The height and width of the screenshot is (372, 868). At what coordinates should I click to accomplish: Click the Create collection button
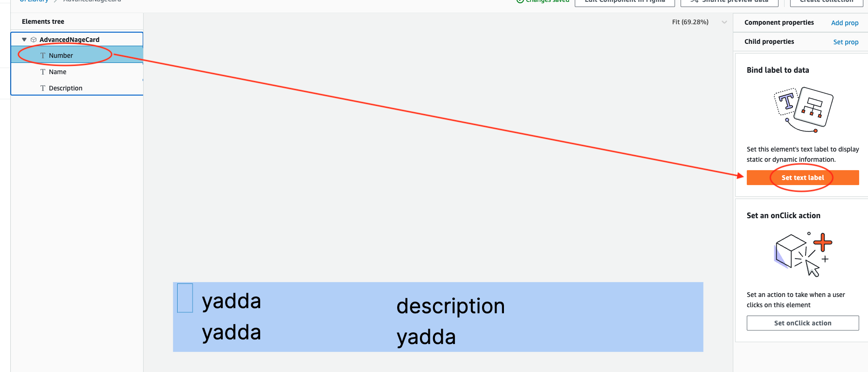click(x=827, y=1)
